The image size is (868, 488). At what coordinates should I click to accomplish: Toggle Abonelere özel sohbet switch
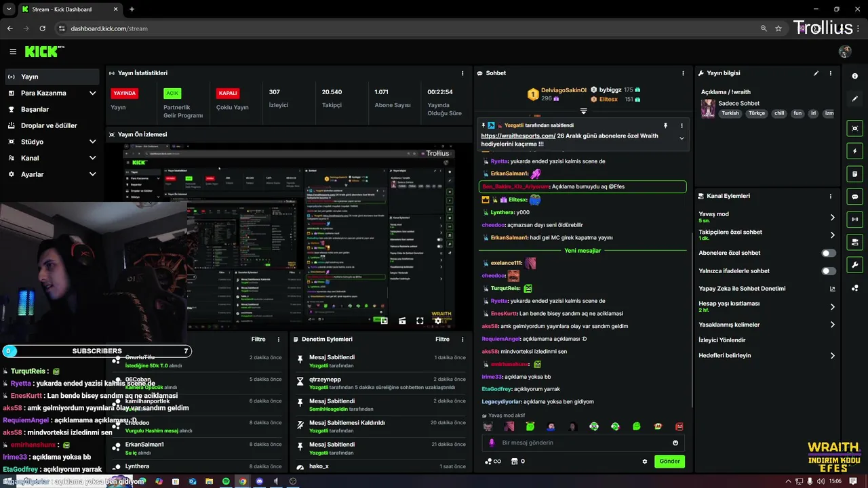829,253
